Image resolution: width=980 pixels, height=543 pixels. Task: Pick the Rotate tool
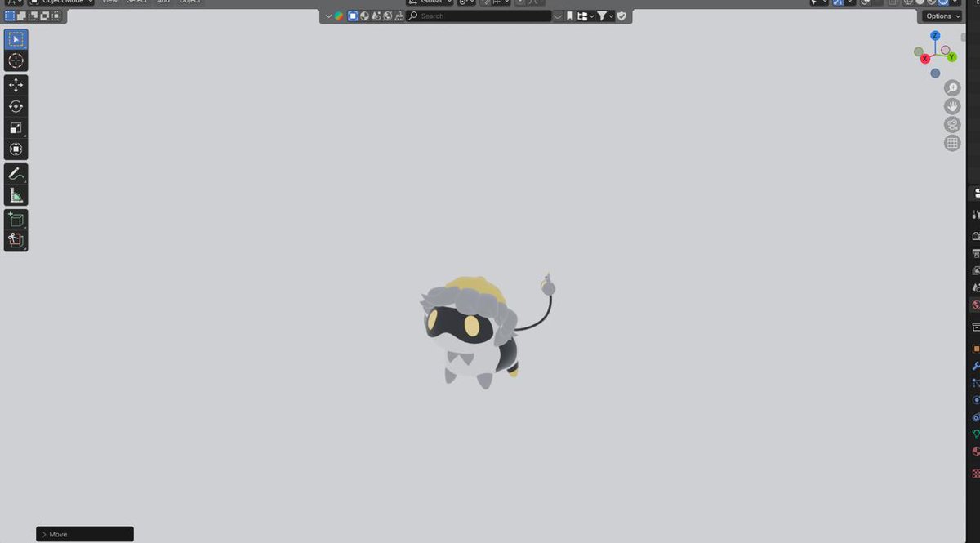click(16, 106)
